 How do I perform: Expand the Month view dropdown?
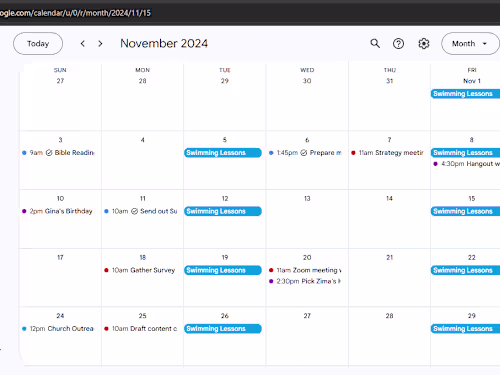click(x=470, y=44)
